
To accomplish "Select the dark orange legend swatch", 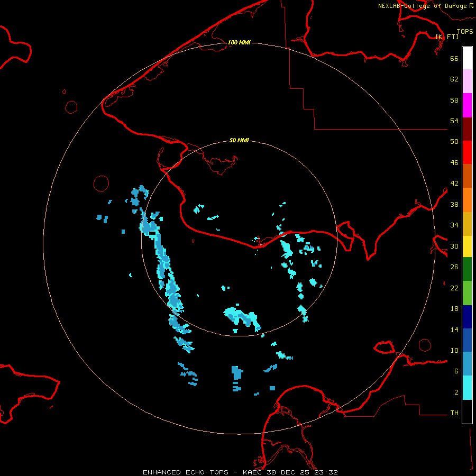I will (x=467, y=176).
